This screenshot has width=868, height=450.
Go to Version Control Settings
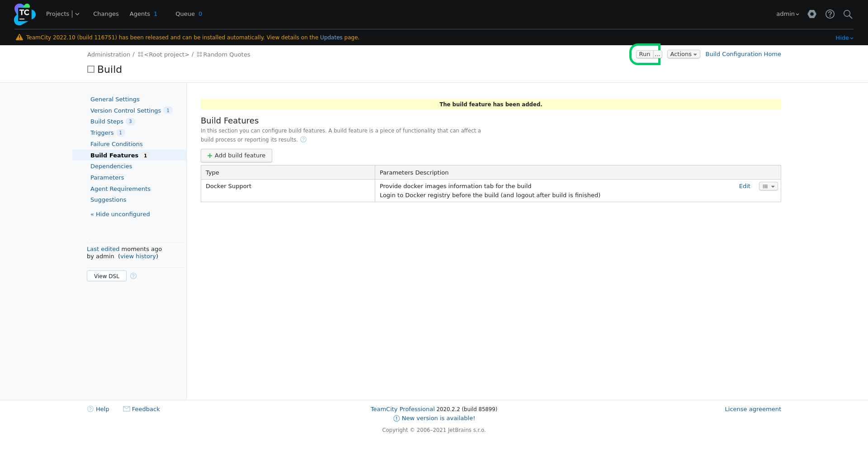126,111
